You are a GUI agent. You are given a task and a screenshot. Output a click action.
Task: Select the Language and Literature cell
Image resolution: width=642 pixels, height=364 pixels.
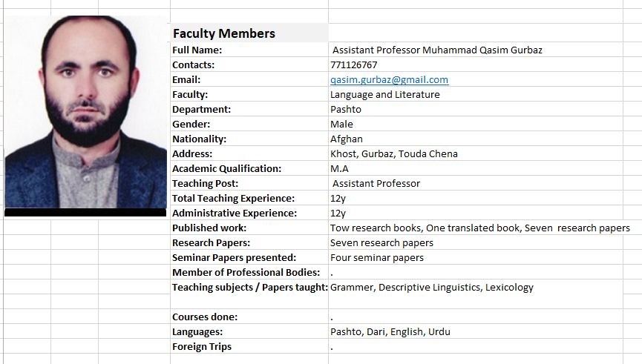[476, 94]
